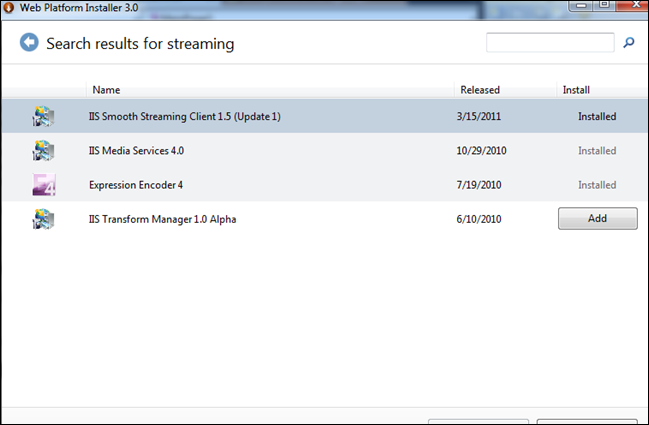Click the IIS Media Services 4.0 product icon
649x425 pixels.
(44, 151)
